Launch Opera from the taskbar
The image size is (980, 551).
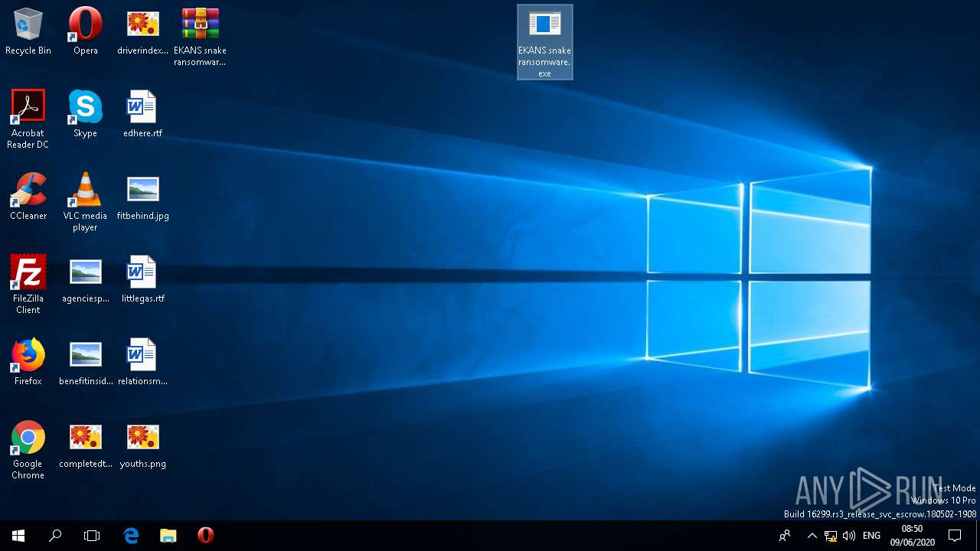[x=205, y=536]
